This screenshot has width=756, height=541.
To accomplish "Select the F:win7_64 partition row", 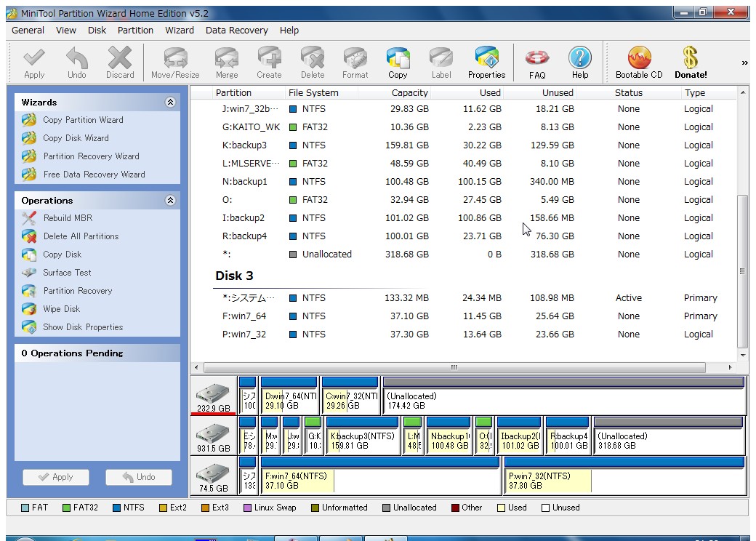I will tap(463, 316).
